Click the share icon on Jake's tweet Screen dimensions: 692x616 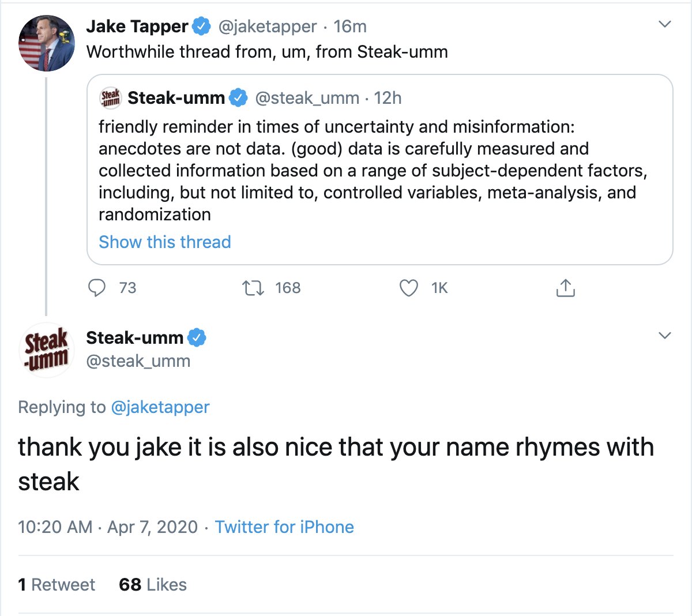pos(566,287)
